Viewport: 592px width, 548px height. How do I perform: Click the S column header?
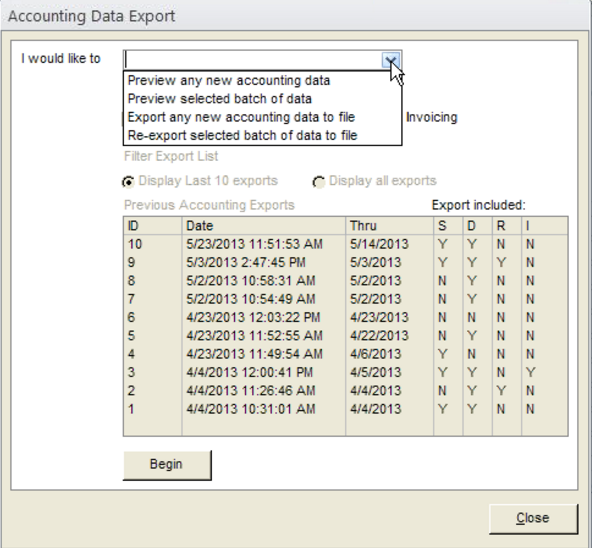pyautogui.click(x=448, y=225)
